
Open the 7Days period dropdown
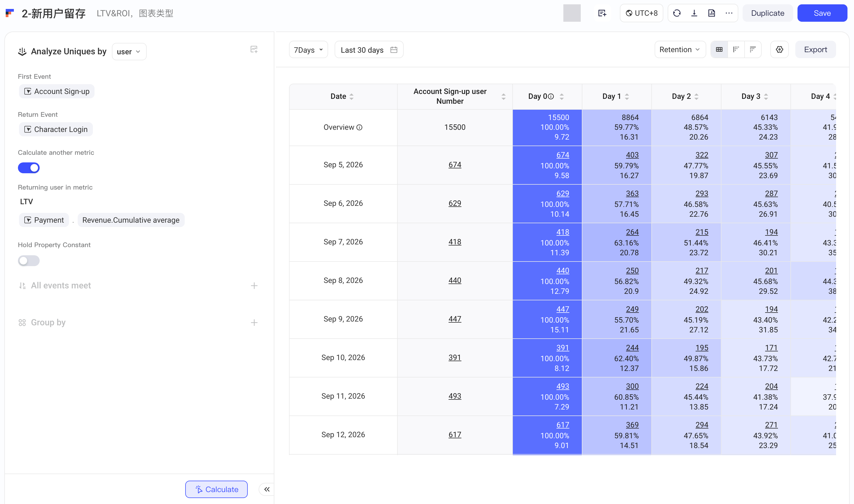308,50
